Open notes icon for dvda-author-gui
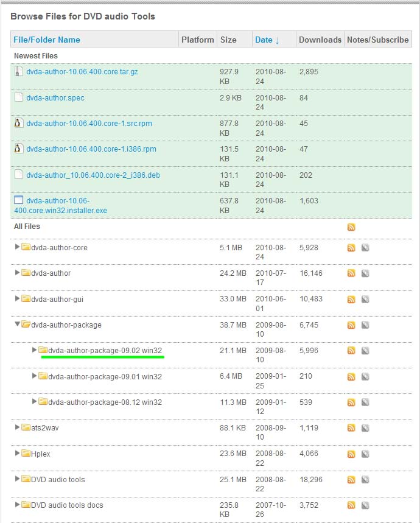The image size is (420, 523). [365, 300]
